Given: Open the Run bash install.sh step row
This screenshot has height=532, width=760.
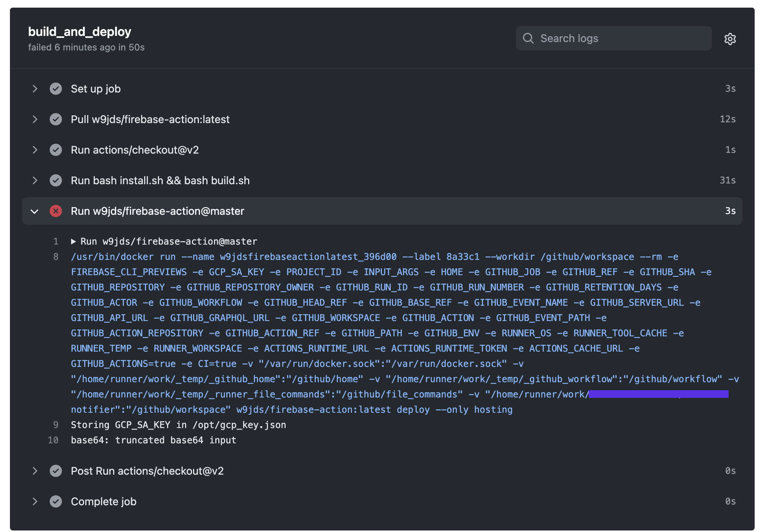Looking at the screenshot, I should 160,180.
